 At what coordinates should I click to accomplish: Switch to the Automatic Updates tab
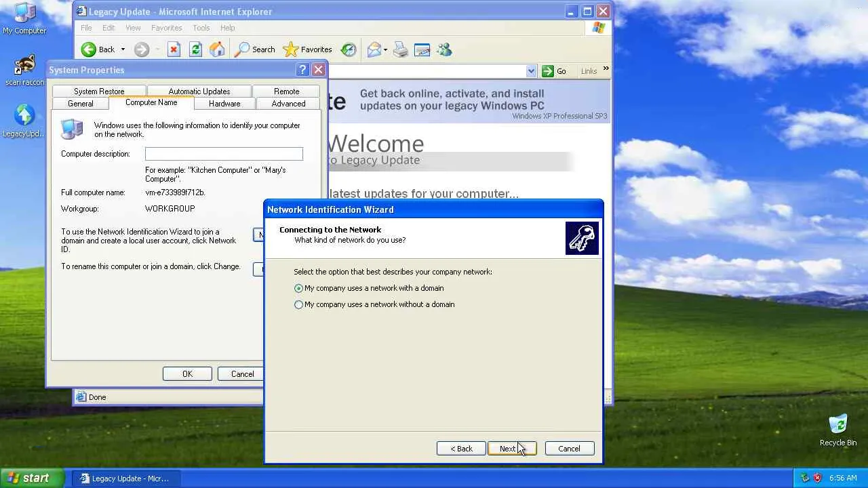pyautogui.click(x=199, y=91)
